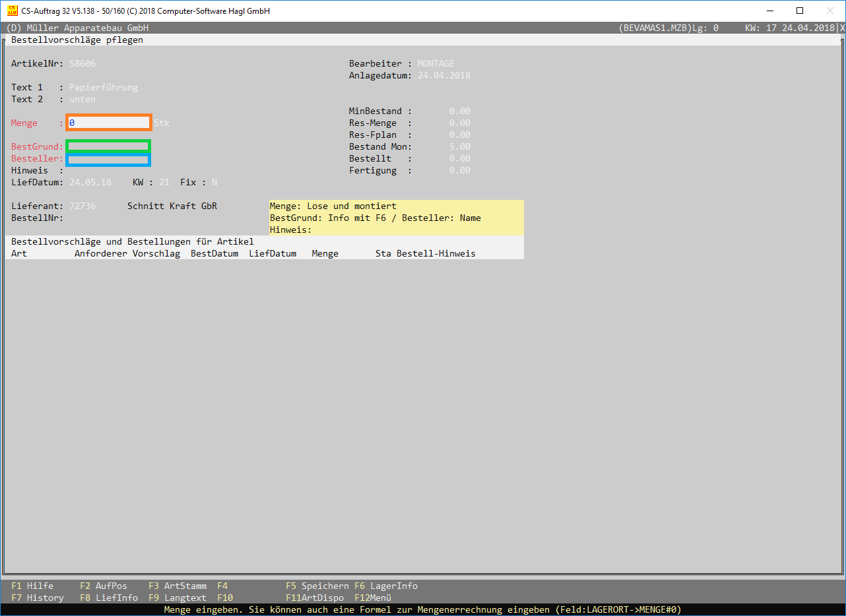Open F3 ArtStamm article master

(x=178, y=586)
